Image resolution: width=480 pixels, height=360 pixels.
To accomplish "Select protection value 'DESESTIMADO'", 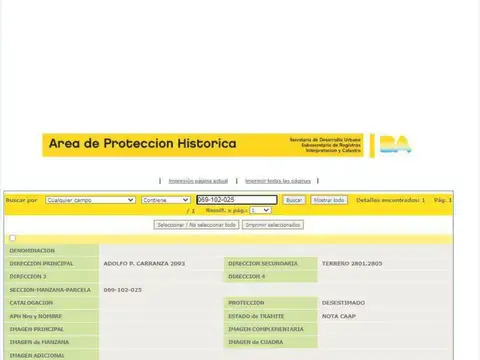I will click(x=343, y=303).
